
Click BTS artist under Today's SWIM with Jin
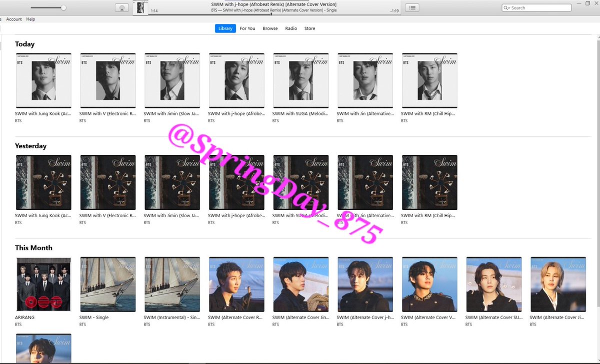pyautogui.click(x=340, y=121)
